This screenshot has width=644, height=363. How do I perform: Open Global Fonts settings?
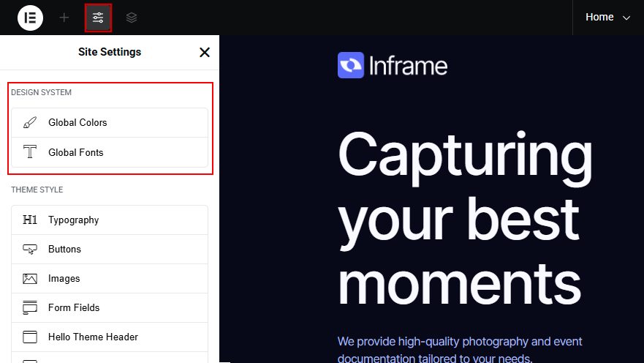(x=76, y=152)
